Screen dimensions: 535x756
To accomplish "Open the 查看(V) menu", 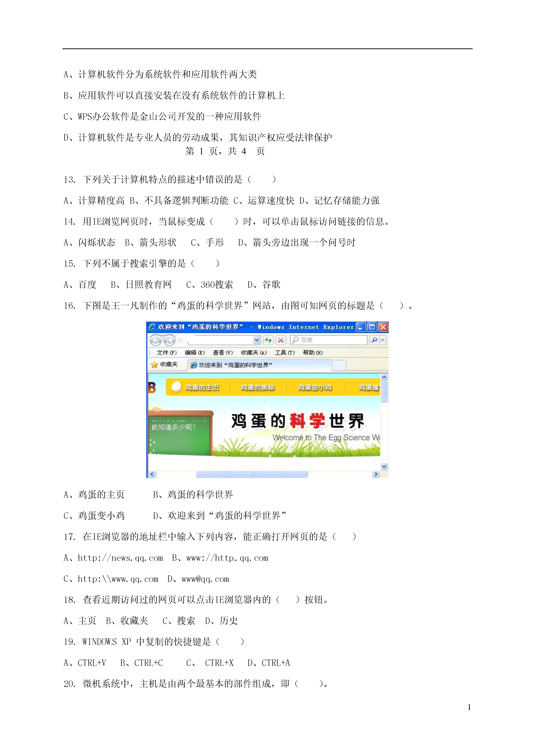I will coord(223,353).
